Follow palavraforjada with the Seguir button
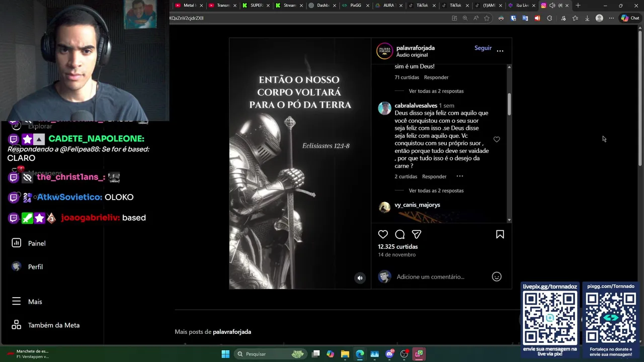This screenshot has height=362, width=644. coord(483,48)
